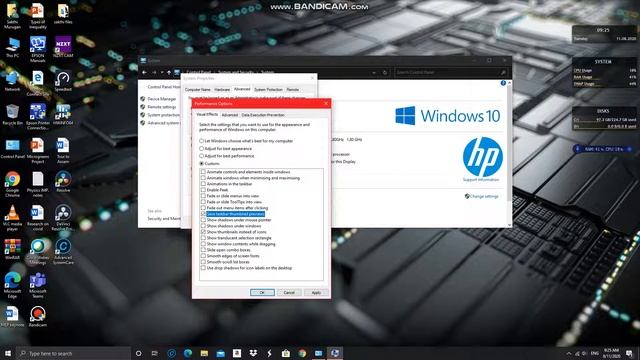Click Cancel in Performance Options
Image resolution: width=640 pixels, height=360 pixels.
click(289, 292)
